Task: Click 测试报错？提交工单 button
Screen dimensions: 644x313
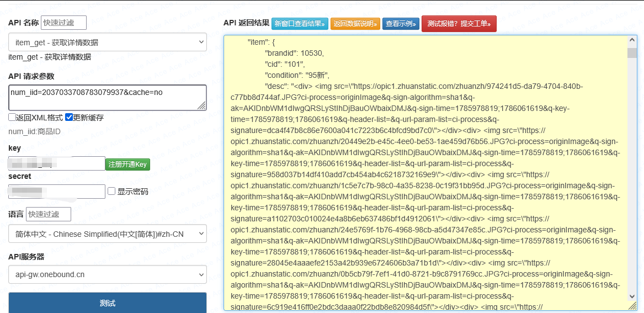Action: coord(459,24)
